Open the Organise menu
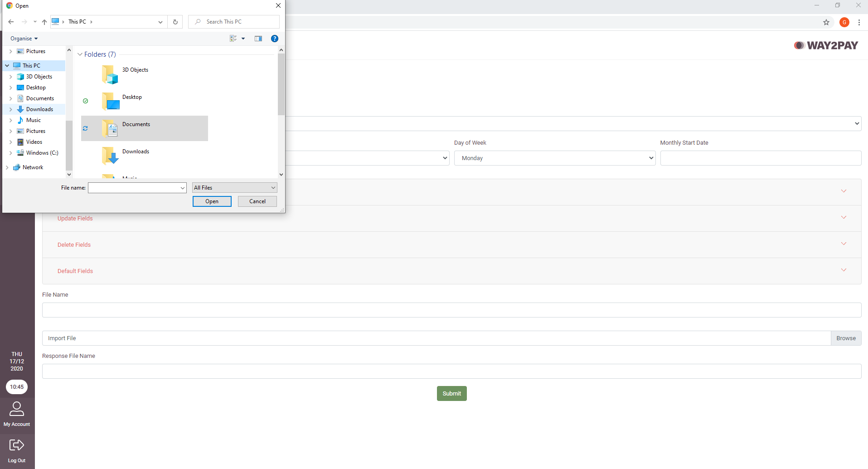 pyautogui.click(x=24, y=39)
